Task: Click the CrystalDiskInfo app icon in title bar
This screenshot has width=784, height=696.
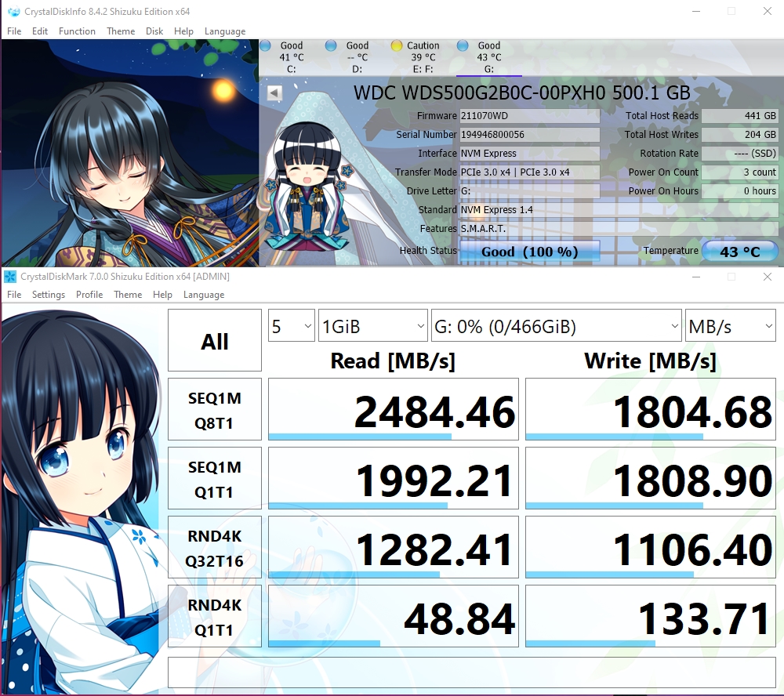Action: 14,11
